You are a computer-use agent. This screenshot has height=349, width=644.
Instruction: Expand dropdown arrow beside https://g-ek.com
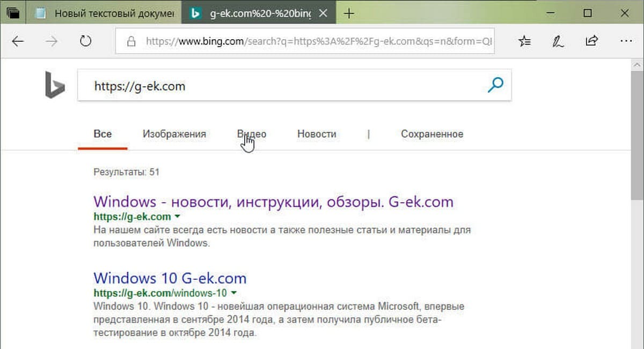coord(177,217)
